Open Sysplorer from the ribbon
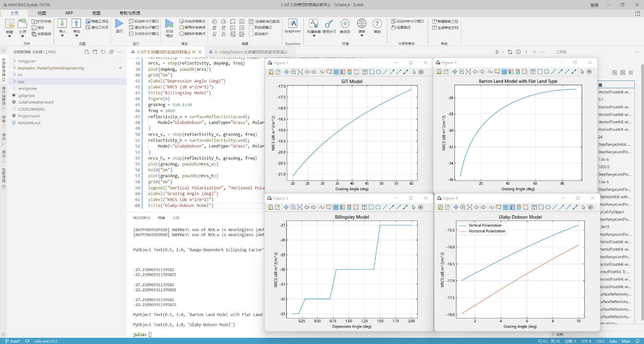This screenshot has width=644, height=344. point(292,24)
